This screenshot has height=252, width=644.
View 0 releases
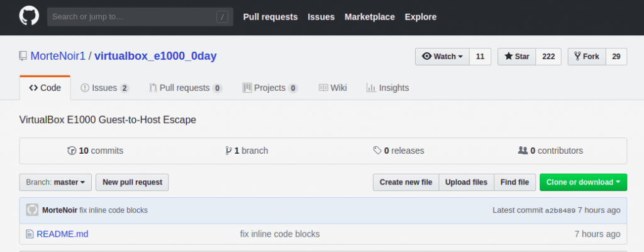(399, 151)
